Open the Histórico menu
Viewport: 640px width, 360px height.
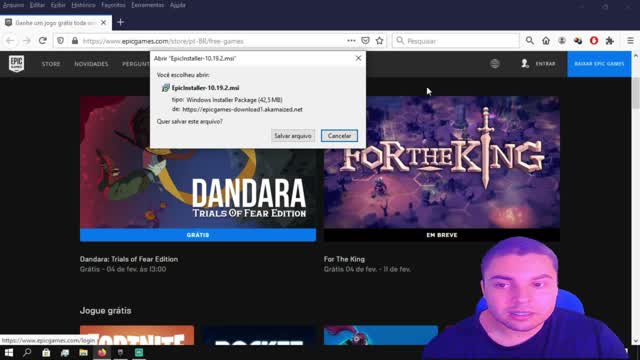click(83, 5)
